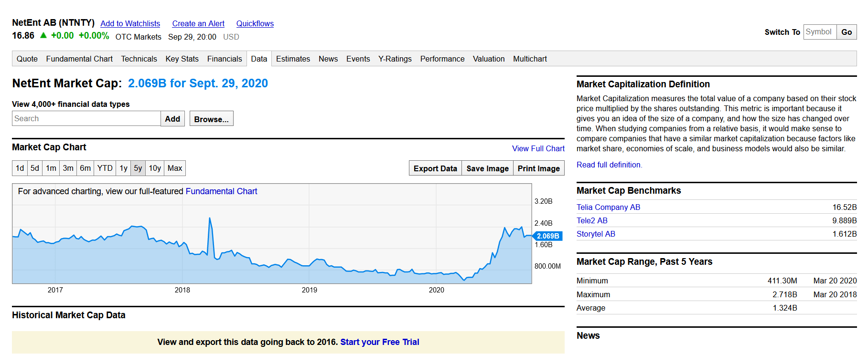The height and width of the screenshot is (354, 868).
Task: Click the Tele2 market cap 9.889B
Action: (845, 220)
